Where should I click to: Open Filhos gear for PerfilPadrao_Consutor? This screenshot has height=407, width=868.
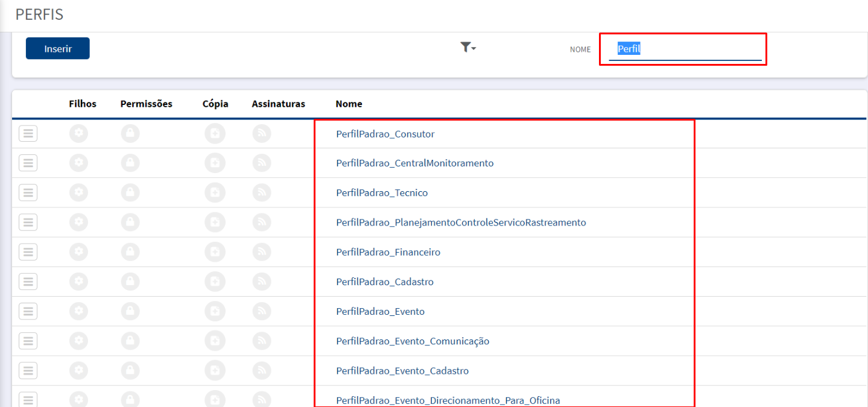[x=78, y=133]
